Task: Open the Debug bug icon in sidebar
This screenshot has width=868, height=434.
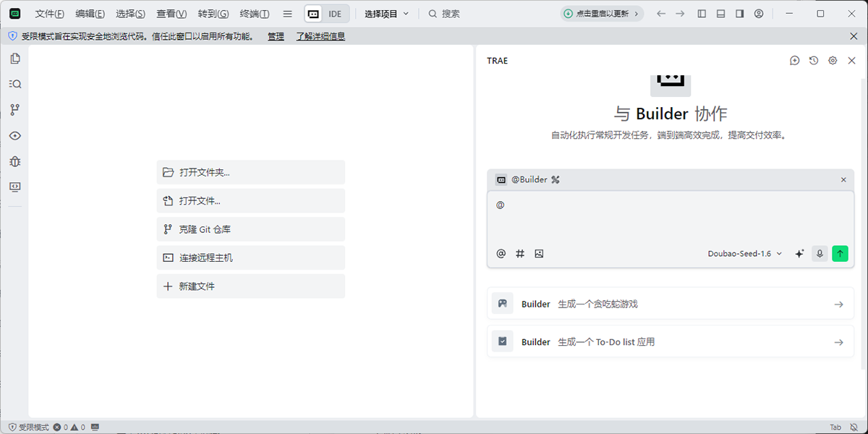Action: [14, 161]
